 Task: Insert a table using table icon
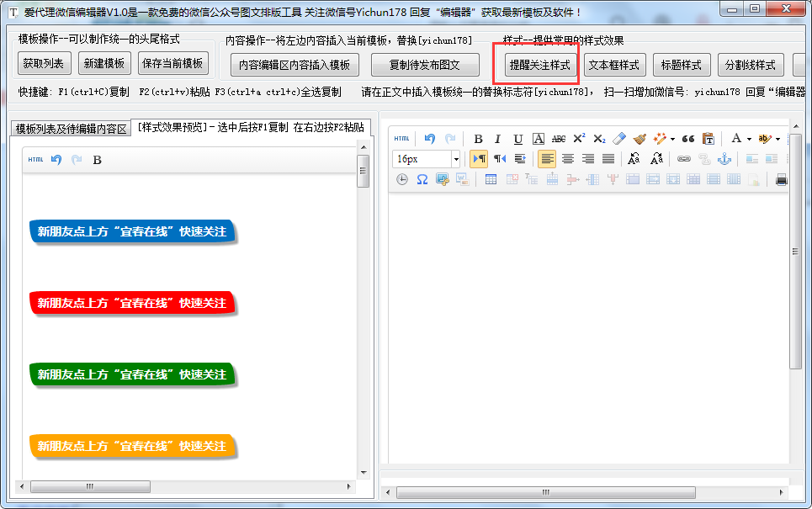pyautogui.click(x=491, y=179)
